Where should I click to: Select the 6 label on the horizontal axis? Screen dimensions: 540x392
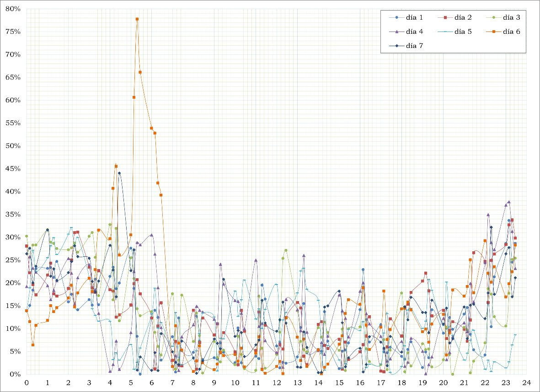coord(152,382)
